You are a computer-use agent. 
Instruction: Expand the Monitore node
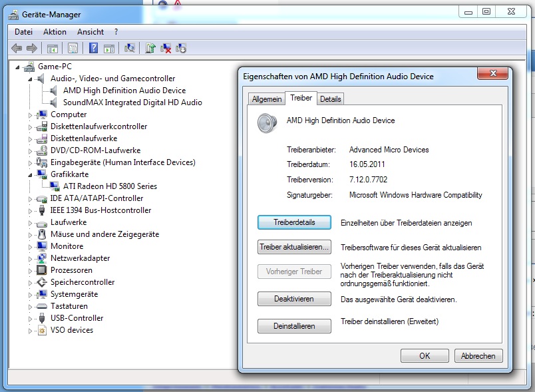point(30,247)
